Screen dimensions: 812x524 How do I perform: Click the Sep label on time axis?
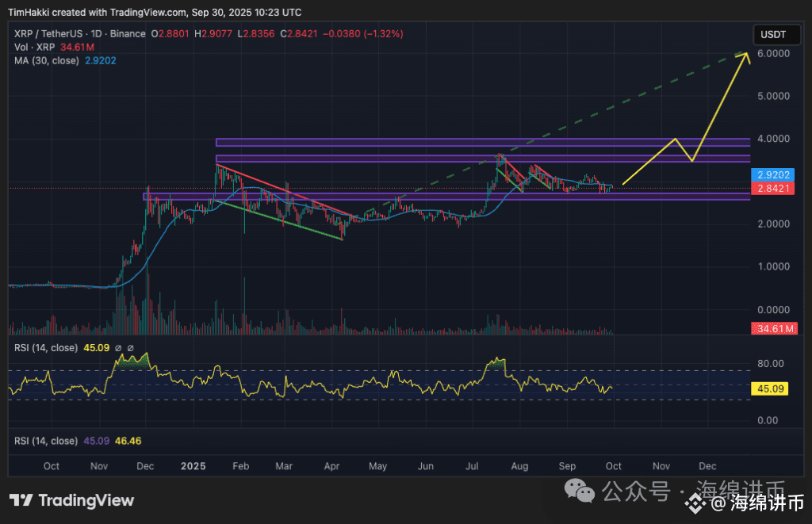point(567,466)
